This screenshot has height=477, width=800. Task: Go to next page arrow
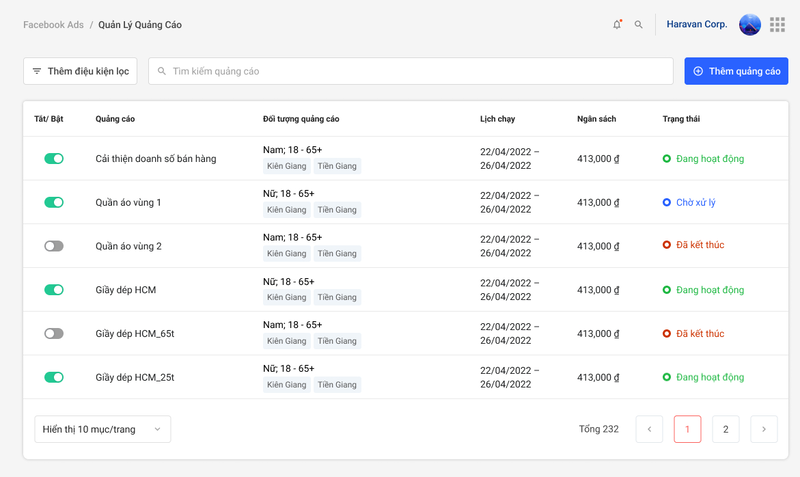(x=764, y=429)
